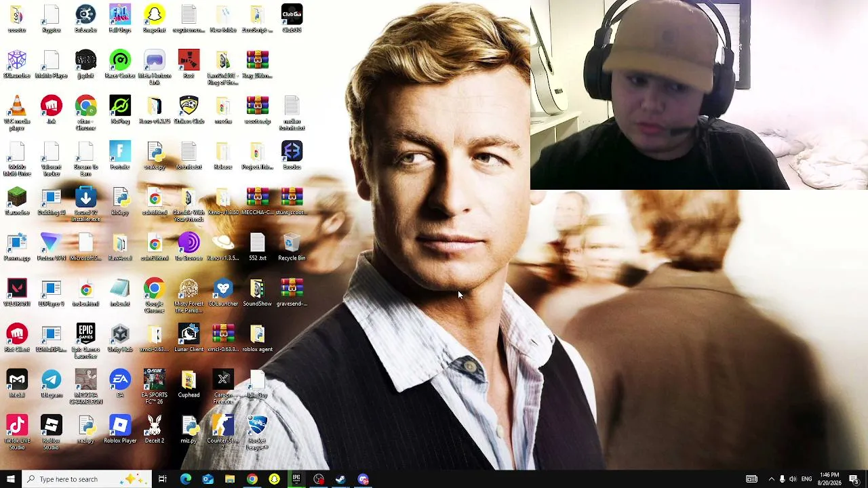Image resolution: width=868 pixels, height=488 pixels.
Task: Launch the Fall Guys desktop shortcut
Action: (x=120, y=19)
